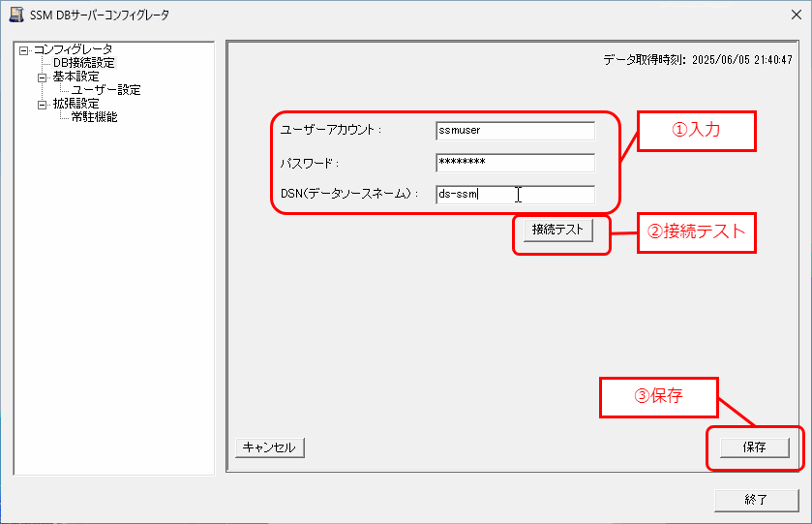Collapse the コンフィグレータ root tree node
This screenshot has width=812, height=524.
coord(23,50)
